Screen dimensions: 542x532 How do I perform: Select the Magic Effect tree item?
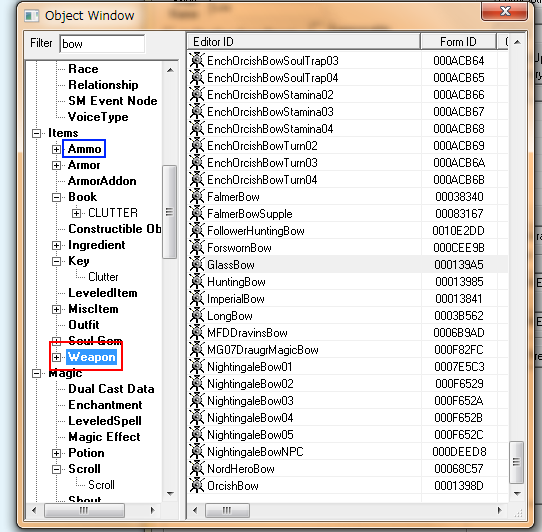tap(104, 437)
